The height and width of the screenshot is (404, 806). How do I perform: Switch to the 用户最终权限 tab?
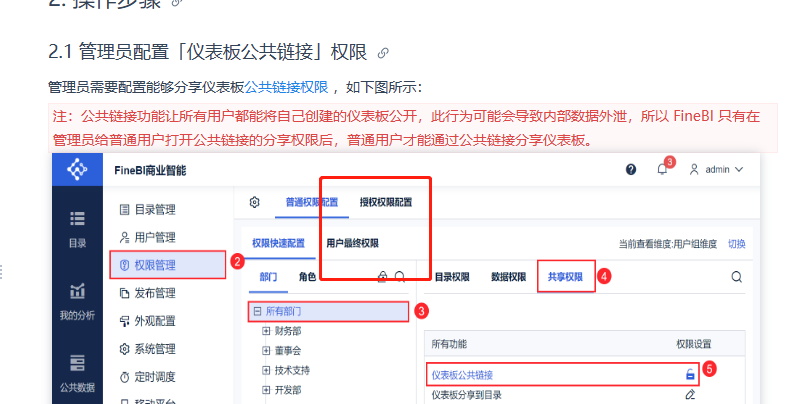352,244
